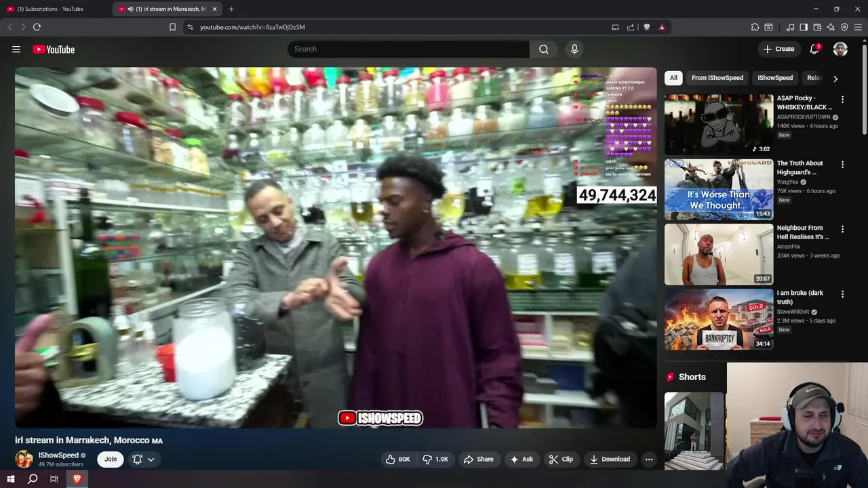The width and height of the screenshot is (868, 488).
Task: Open options for A$AP Rocky video
Action: 842,100
